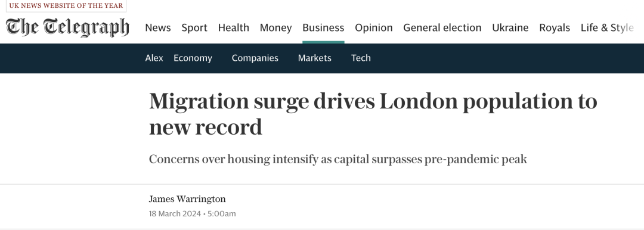Go to the Markets subsection
The height and width of the screenshot is (230, 644).
pos(315,58)
